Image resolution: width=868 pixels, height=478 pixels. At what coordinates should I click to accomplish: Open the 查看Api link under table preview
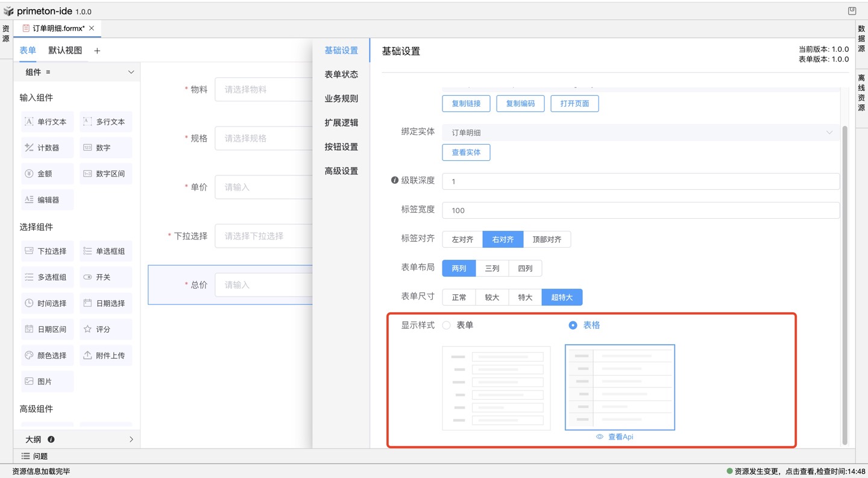620,436
